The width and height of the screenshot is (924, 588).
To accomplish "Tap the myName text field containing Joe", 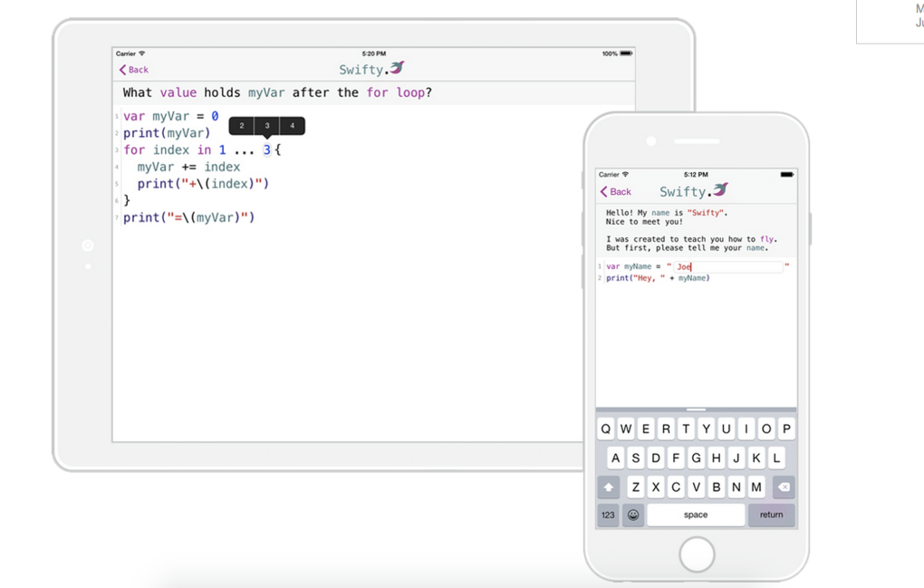I will [727, 266].
